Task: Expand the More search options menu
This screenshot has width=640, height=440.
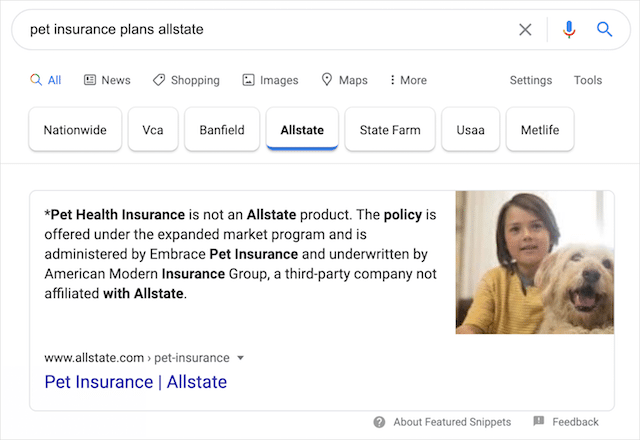Action: point(408,80)
